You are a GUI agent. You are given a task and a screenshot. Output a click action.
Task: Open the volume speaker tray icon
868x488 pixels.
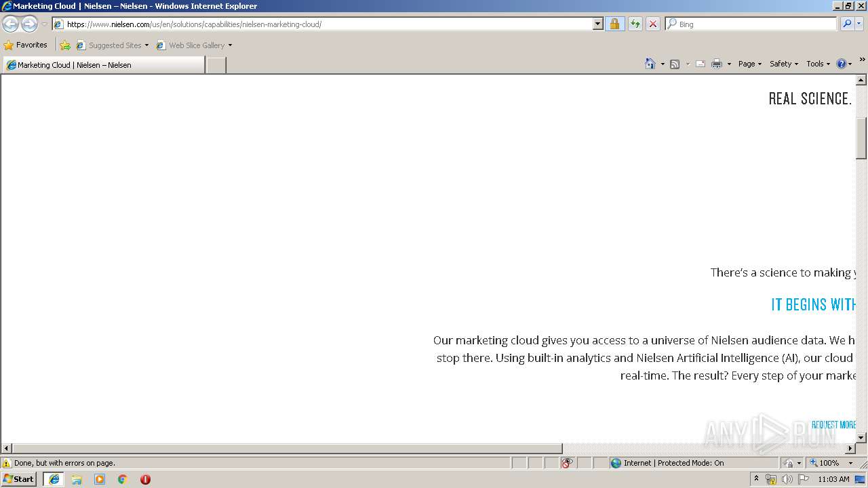787,479
